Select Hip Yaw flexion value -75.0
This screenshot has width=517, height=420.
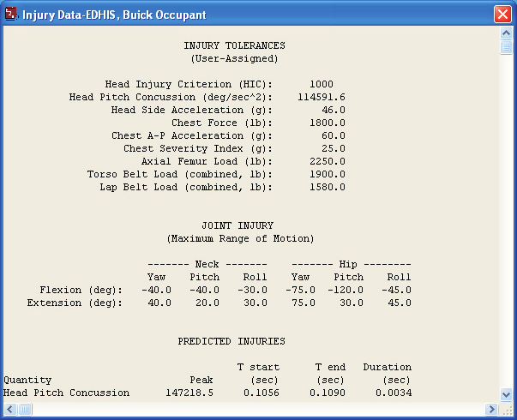pyautogui.click(x=300, y=290)
